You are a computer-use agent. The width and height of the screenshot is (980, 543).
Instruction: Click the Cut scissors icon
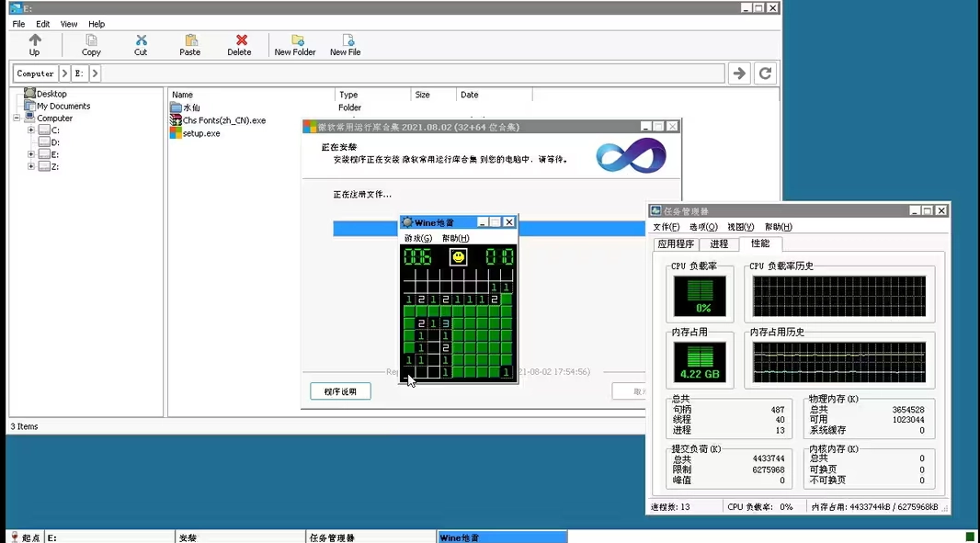141,40
